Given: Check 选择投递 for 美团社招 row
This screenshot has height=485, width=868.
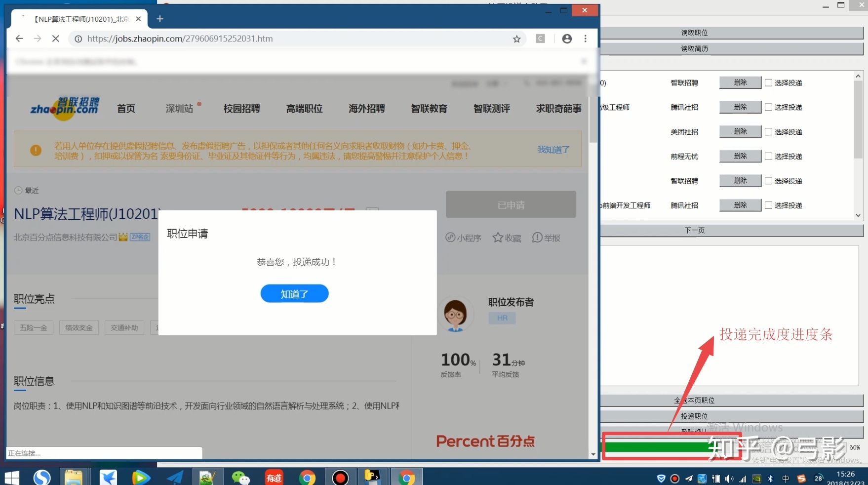Looking at the screenshot, I should tap(769, 131).
